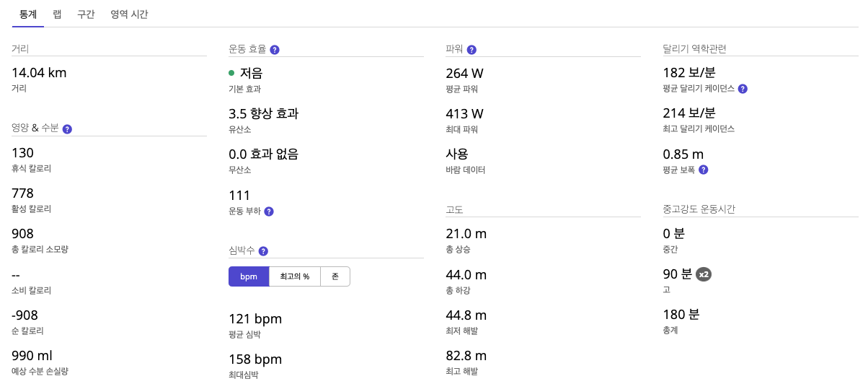The height and width of the screenshot is (384, 868).
Task: Click the 182 보/분 cadence value
Action: click(x=689, y=73)
